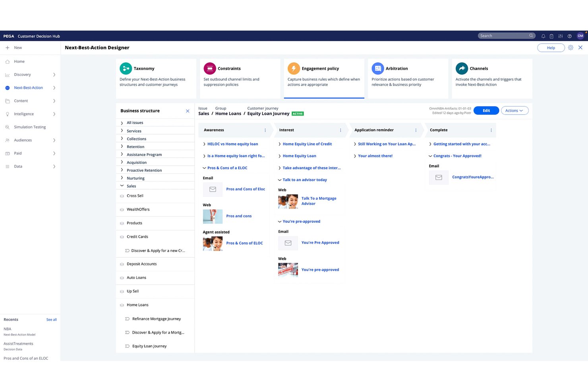Select the Data navigation item
The width and height of the screenshot is (588, 392).
point(30,166)
